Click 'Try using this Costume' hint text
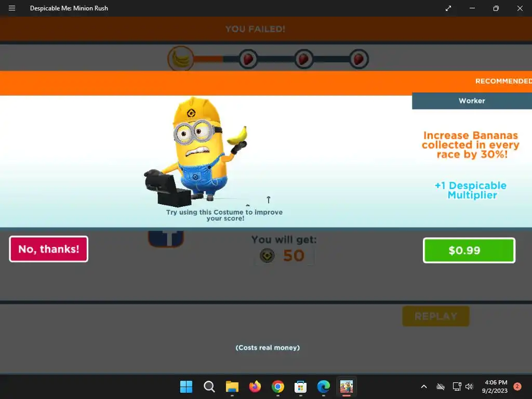The width and height of the screenshot is (532, 399). click(224, 215)
